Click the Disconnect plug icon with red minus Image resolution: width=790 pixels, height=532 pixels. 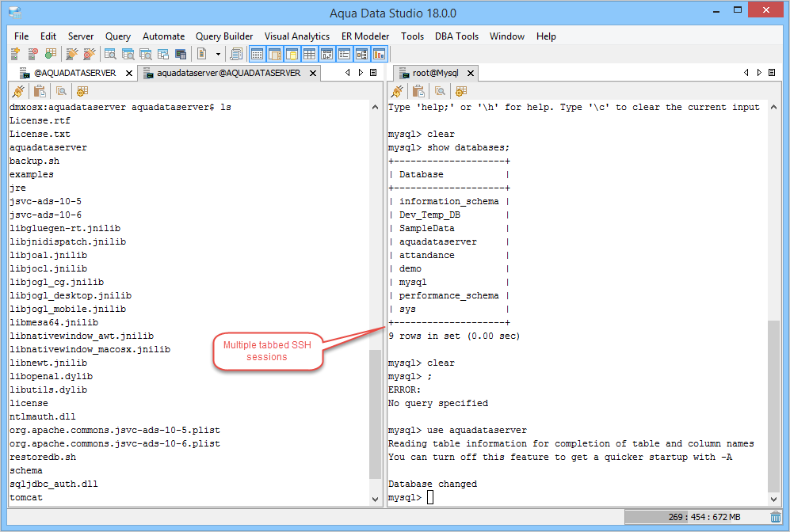click(90, 54)
